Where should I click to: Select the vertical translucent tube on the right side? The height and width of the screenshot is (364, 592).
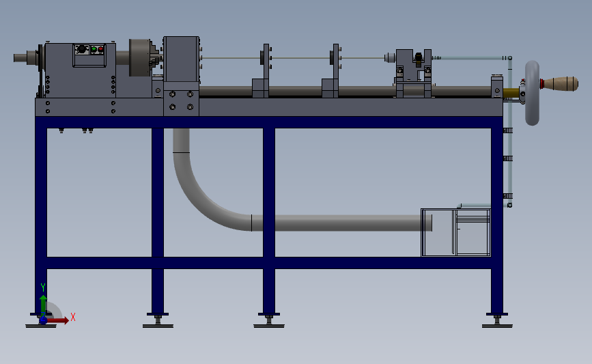point(509,131)
